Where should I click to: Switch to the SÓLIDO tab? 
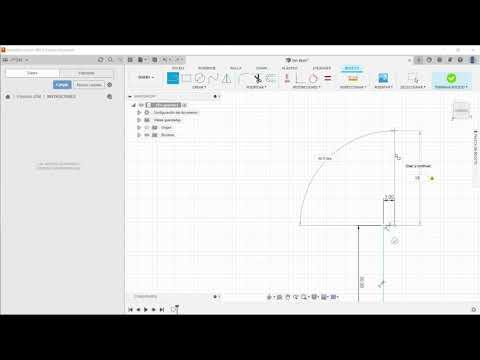[178, 68]
